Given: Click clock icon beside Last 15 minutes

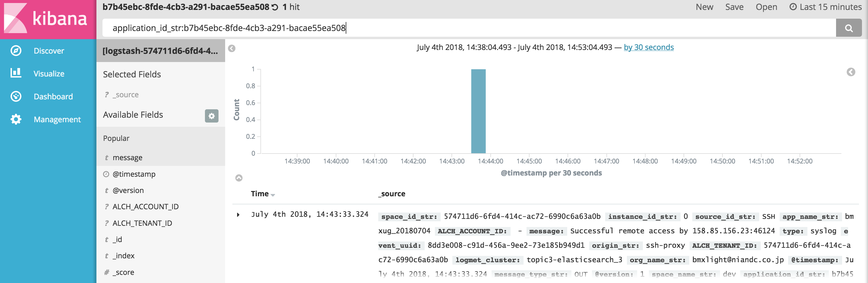Looking at the screenshot, I should [x=793, y=7].
